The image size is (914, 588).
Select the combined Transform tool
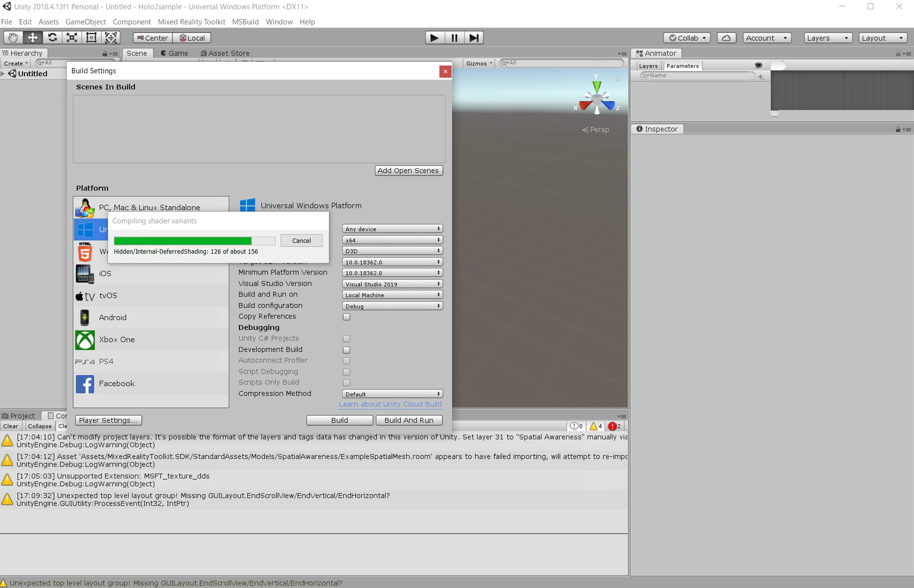click(111, 38)
